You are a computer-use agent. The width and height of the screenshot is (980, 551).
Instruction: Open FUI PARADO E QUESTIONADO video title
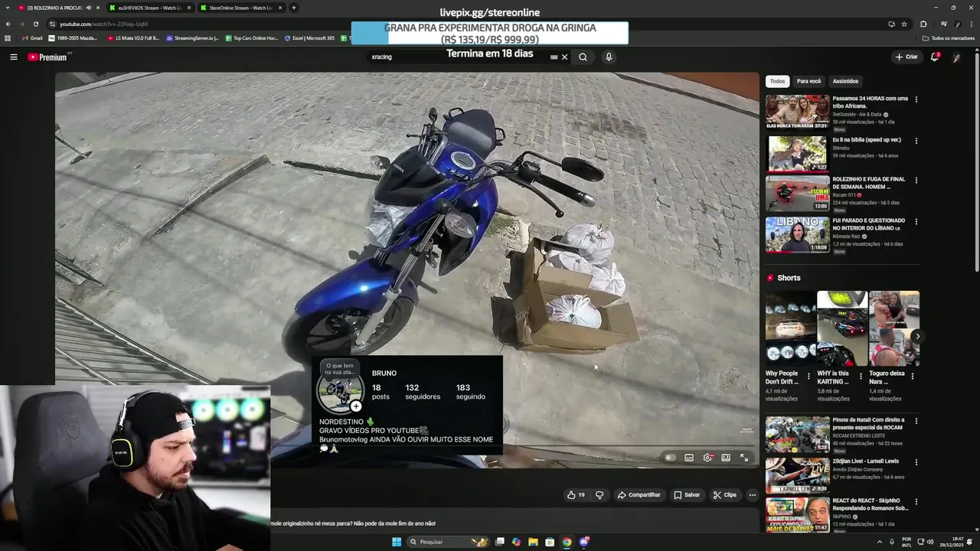869,224
